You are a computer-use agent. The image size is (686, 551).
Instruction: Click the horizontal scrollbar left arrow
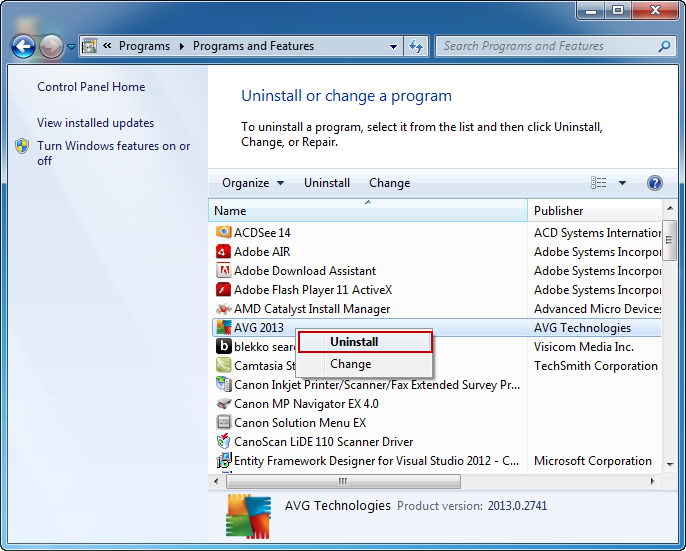(x=216, y=481)
